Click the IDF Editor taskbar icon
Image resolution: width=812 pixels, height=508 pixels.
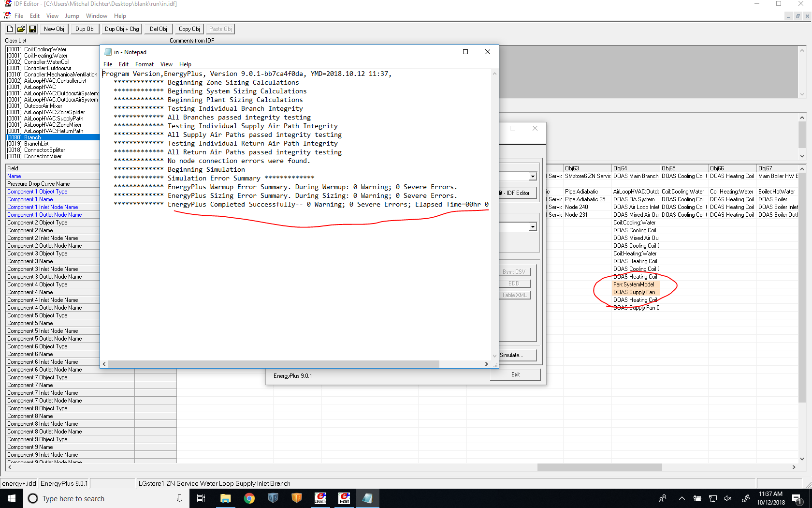tap(344, 498)
